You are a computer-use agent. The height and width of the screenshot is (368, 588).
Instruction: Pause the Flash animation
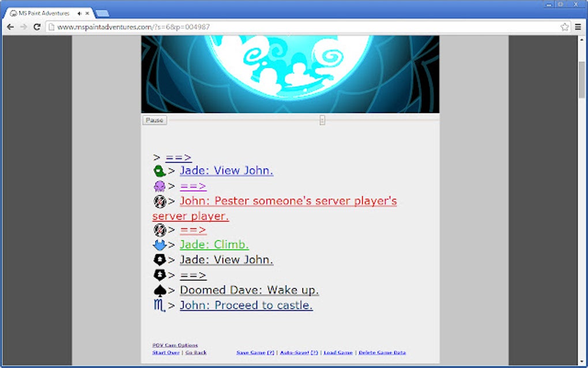(x=154, y=120)
